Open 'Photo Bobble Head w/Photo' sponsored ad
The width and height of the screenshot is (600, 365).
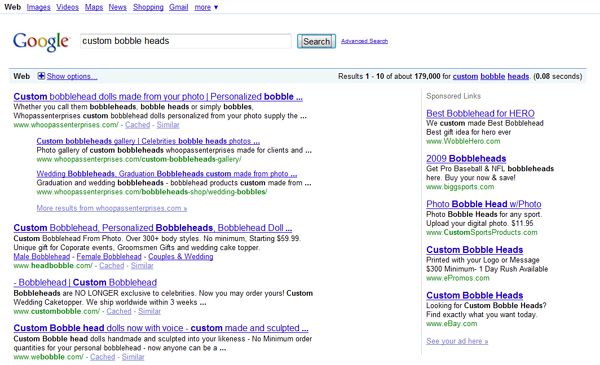tap(484, 204)
